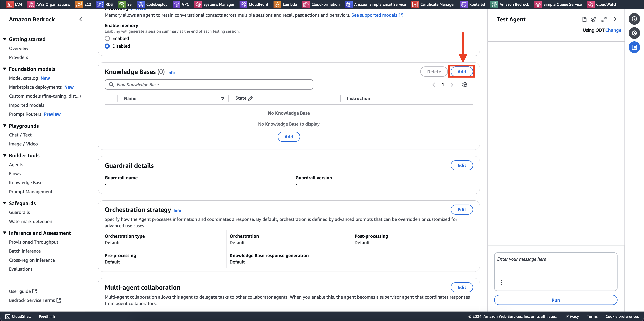This screenshot has height=321, width=644.
Task: Open Evaluations in the sidebar
Action: coord(21,269)
